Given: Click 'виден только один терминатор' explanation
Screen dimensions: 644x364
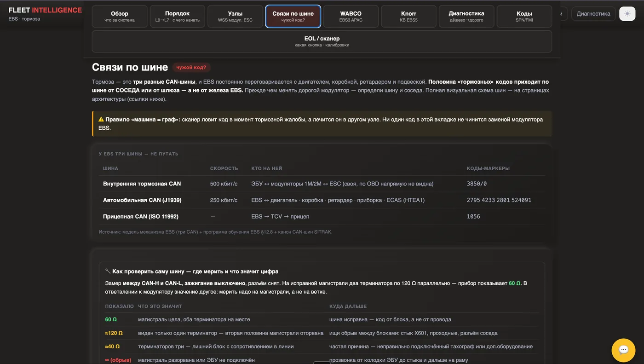Looking at the screenshot, I should pyautogui.click(x=230, y=333).
